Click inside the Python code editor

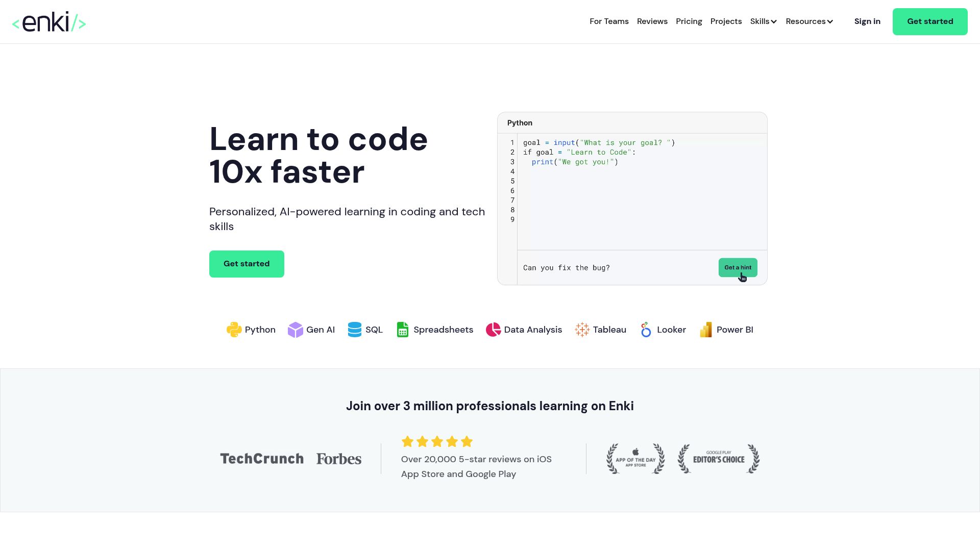coord(642,199)
